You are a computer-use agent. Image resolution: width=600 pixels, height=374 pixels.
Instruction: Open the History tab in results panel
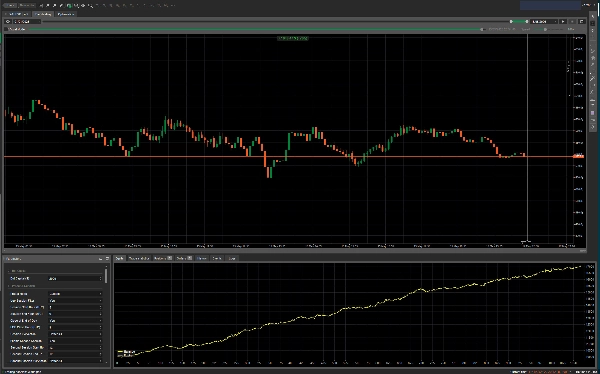coord(202,258)
